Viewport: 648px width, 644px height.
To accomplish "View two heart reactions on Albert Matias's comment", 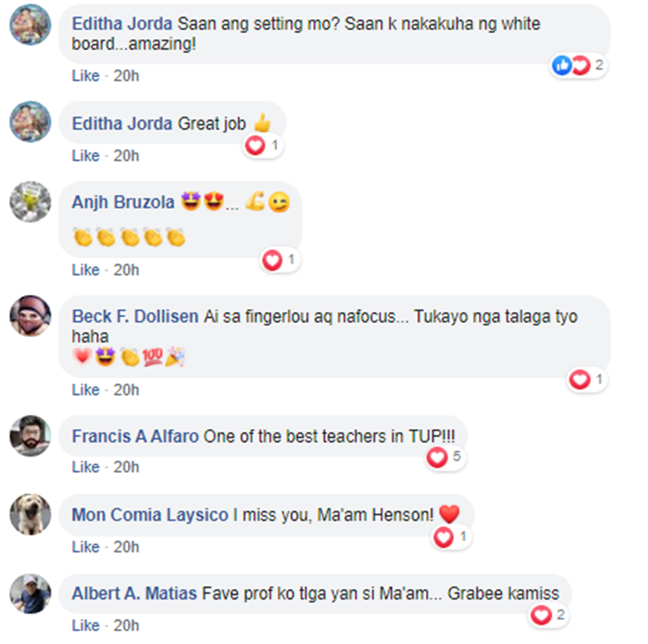I will coord(549,615).
